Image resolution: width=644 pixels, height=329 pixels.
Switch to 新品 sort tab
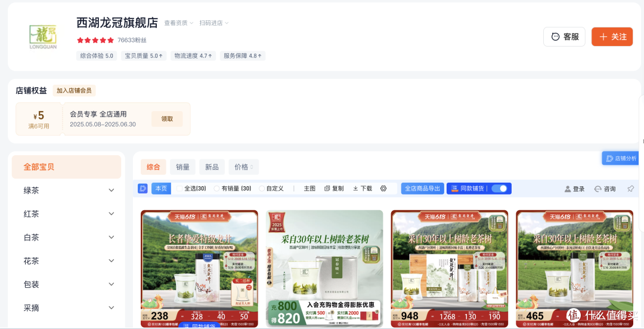[x=212, y=167]
